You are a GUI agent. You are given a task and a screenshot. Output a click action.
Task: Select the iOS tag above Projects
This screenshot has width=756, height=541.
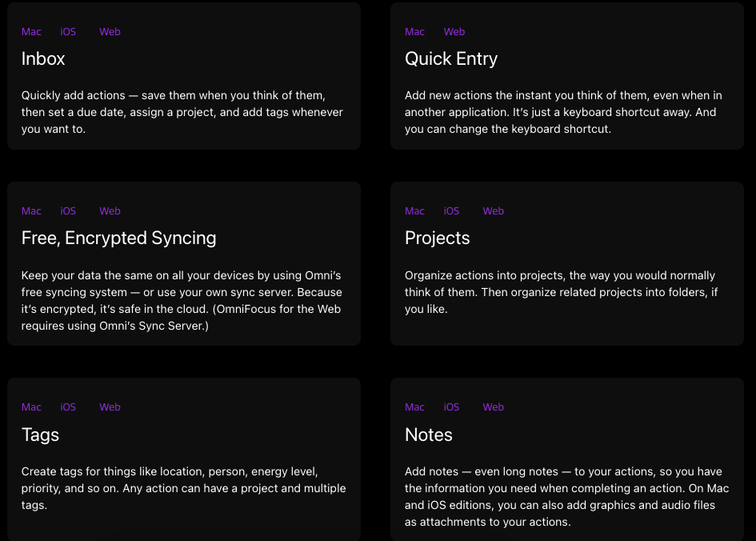pos(451,210)
